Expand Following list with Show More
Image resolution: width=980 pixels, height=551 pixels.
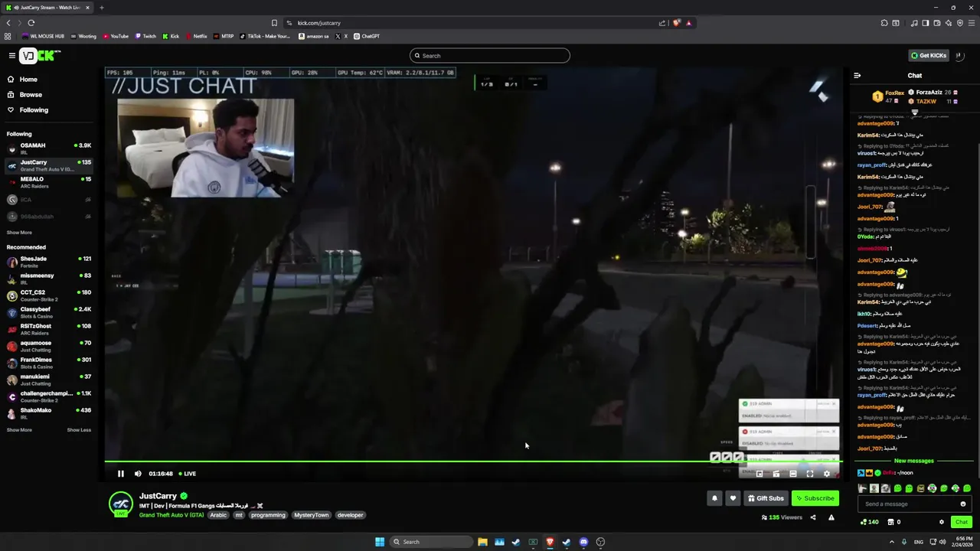click(x=19, y=233)
